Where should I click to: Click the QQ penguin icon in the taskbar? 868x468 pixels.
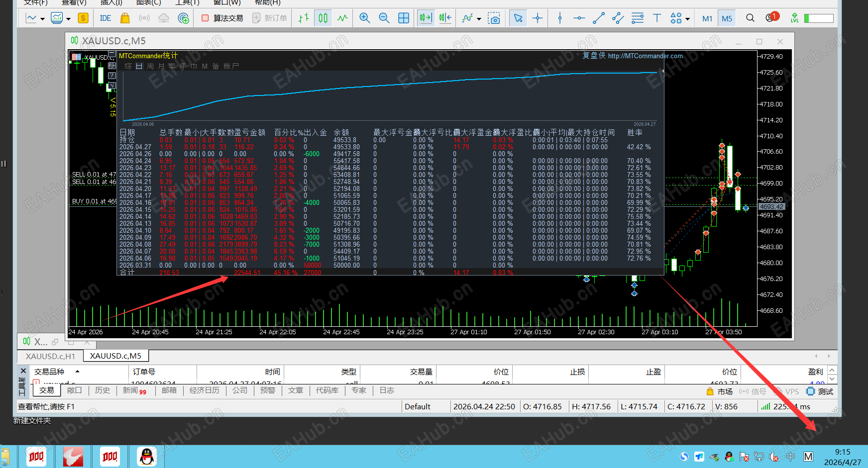(146, 456)
